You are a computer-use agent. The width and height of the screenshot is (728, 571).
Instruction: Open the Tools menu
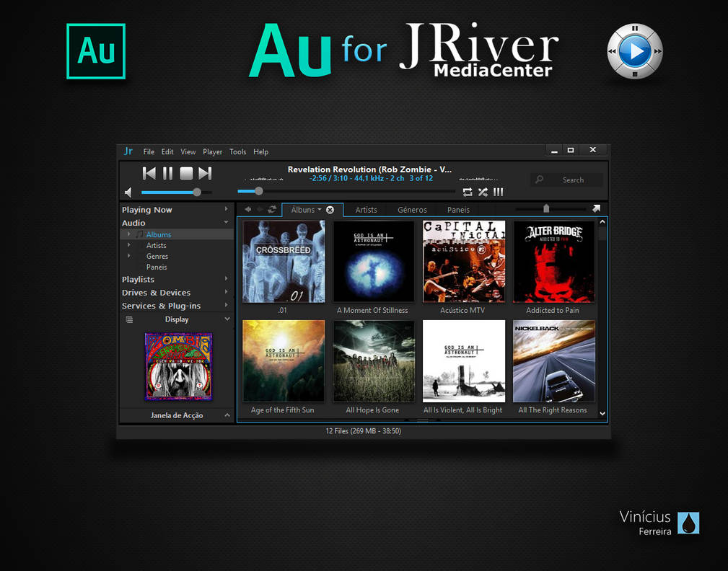pyautogui.click(x=237, y=152)
